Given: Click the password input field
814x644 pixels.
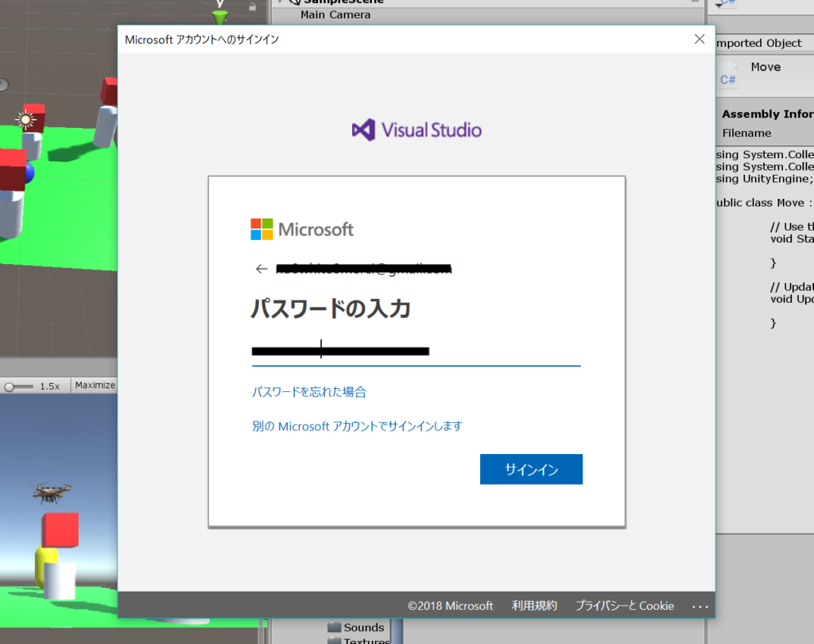Looking at the screenshot, I should 416,351.
